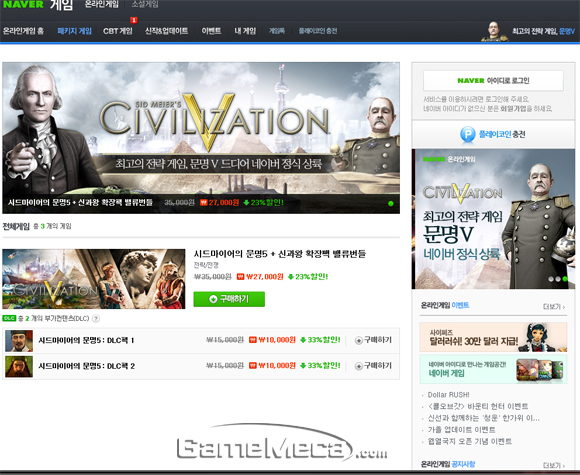
Task: Click the green DLC badge icon
Action: (9, 319)
